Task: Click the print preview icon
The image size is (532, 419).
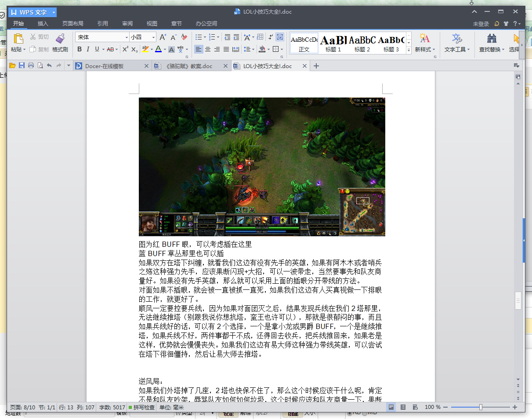Action: click(x=40, y=66)
